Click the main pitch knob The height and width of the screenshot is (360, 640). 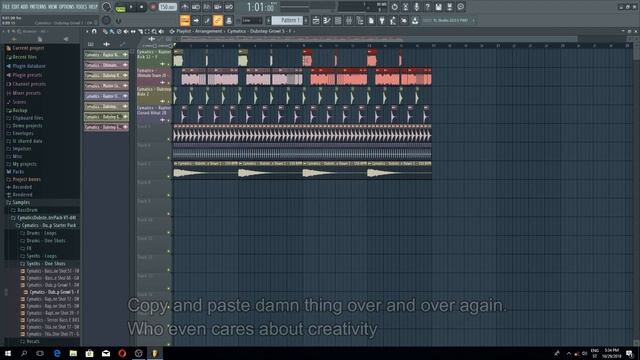tap(107, 20)
